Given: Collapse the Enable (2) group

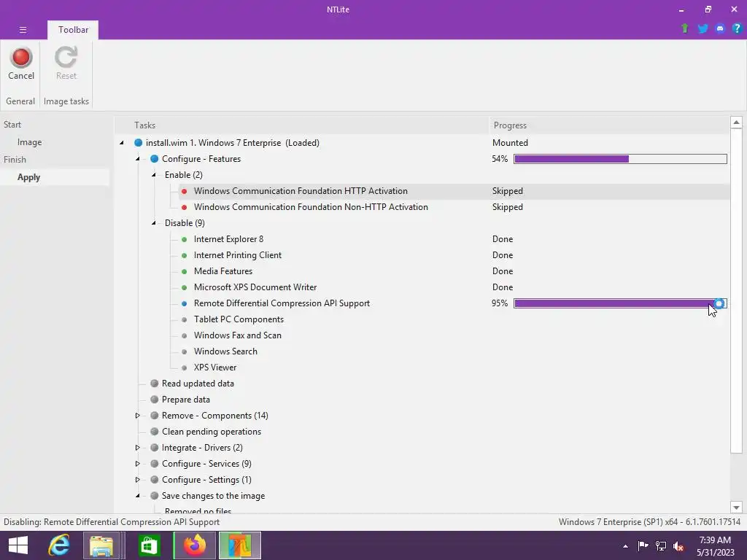Looking at the screenshot, I should (154, 175).
